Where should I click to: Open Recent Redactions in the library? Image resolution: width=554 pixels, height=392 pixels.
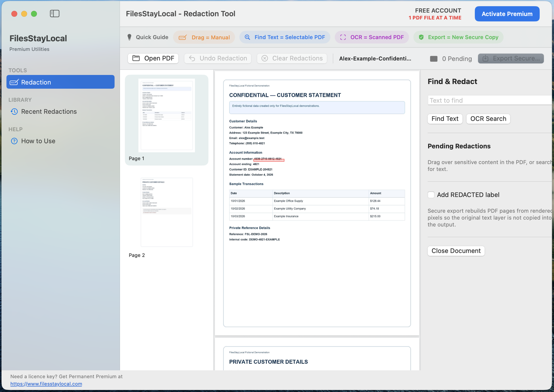[49, 111]
